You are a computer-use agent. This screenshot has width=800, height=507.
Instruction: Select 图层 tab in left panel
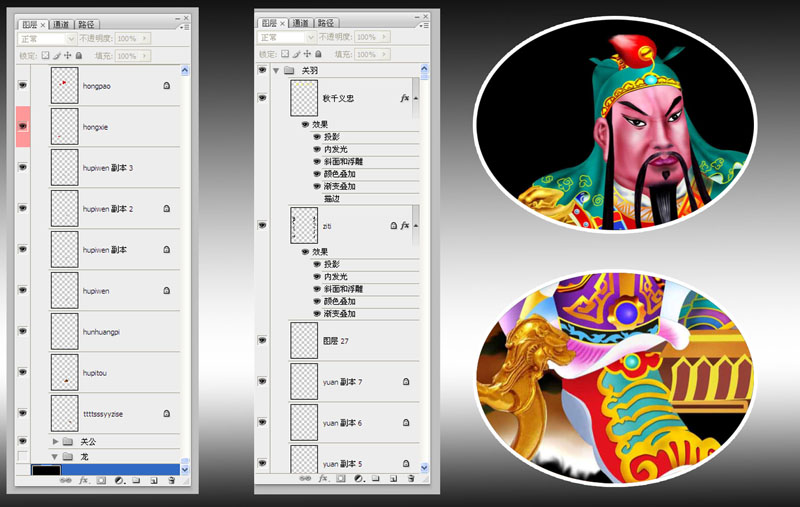(30, 24)
